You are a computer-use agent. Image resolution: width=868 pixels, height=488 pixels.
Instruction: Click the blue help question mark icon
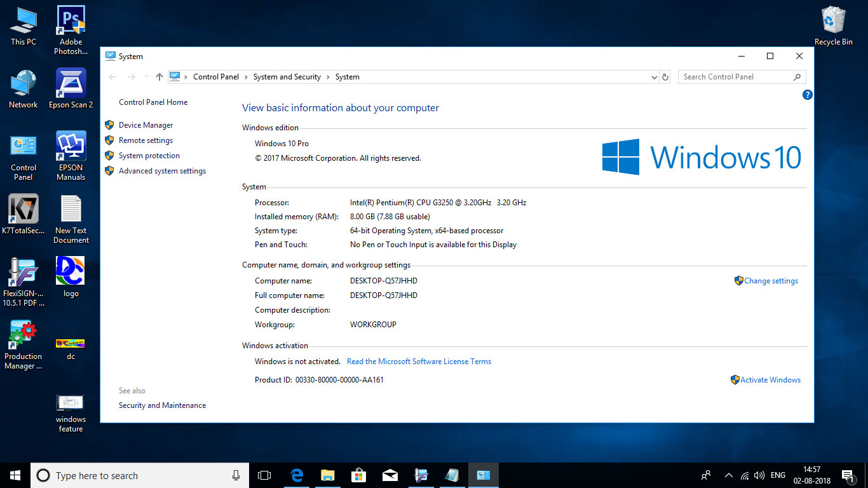(808, 95)
